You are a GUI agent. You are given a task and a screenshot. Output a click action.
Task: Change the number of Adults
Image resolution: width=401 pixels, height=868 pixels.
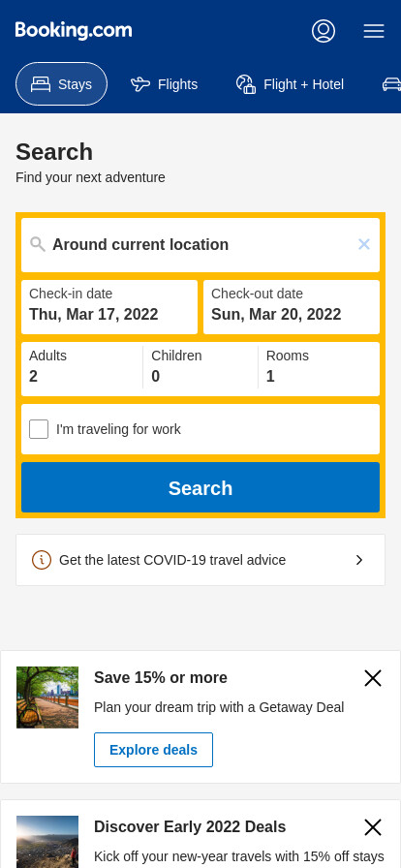click(82, 367)
